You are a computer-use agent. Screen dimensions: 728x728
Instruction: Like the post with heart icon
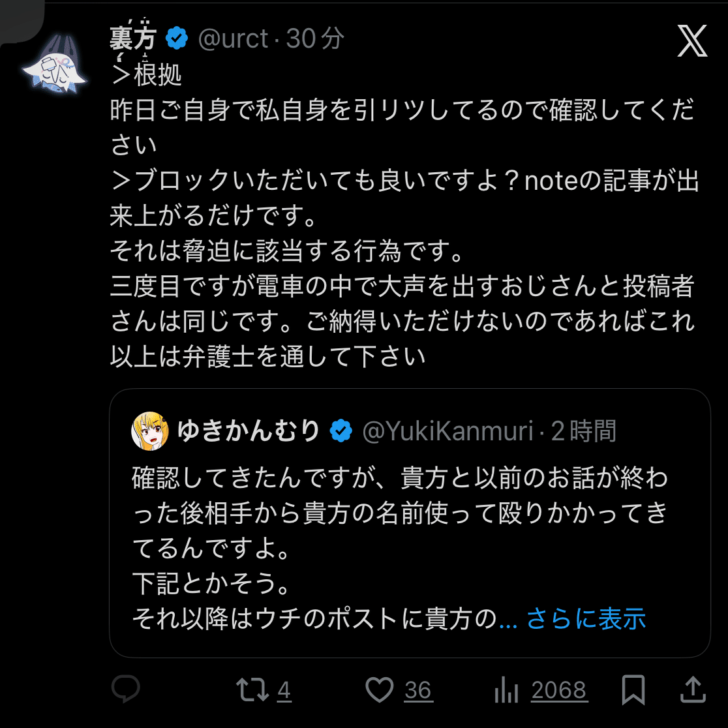(380, 690)
